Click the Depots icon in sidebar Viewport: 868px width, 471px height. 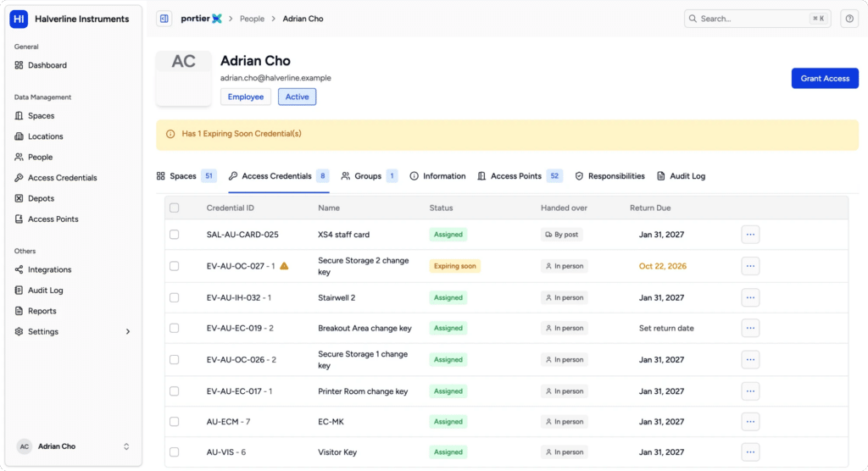19,198
